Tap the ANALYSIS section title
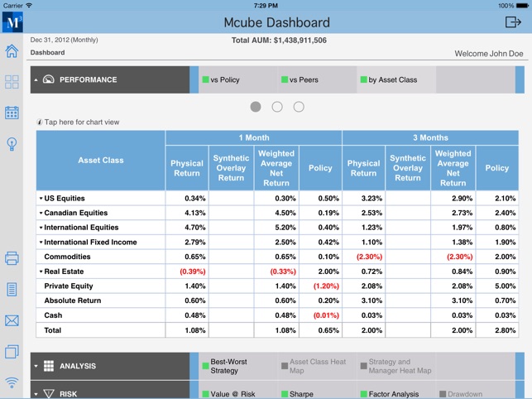532x399 pixels. click(x=78, y=366)
